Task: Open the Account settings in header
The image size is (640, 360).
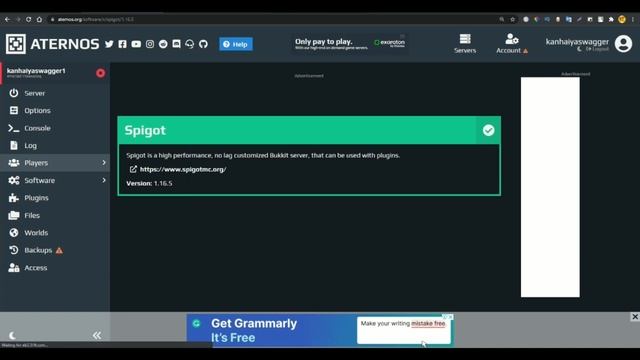Action: [x=511, y=44]
